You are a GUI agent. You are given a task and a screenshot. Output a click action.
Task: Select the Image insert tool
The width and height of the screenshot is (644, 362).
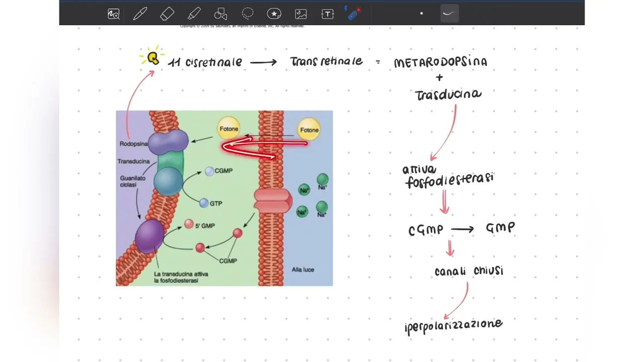point(301,14)
